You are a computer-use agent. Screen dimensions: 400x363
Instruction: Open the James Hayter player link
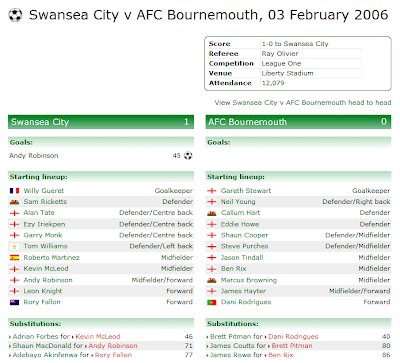coord(243,291)
